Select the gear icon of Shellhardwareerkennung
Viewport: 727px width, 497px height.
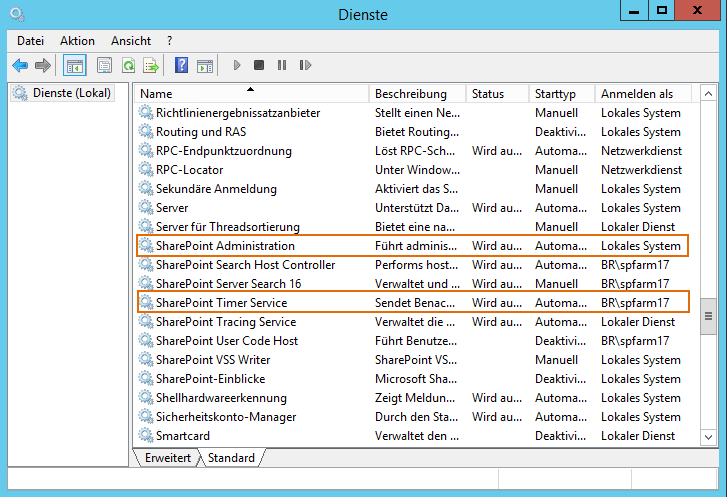[146, 397]
